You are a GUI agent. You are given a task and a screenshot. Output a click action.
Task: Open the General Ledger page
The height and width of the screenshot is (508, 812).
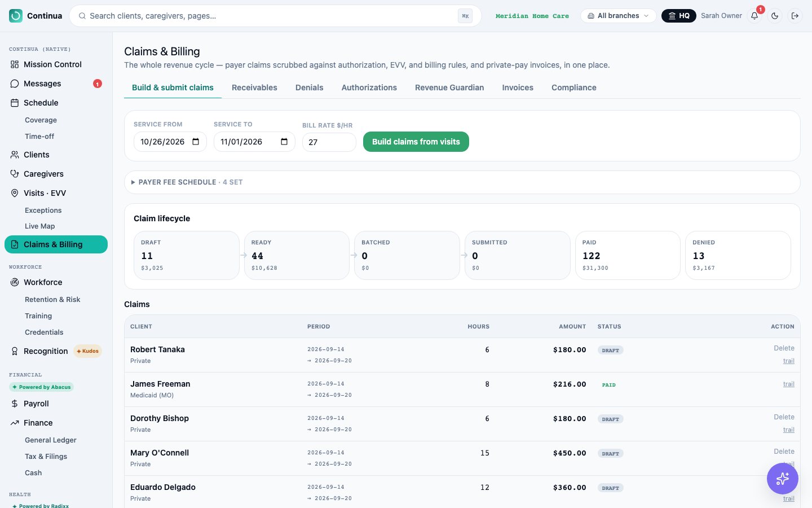coord(51,440)
